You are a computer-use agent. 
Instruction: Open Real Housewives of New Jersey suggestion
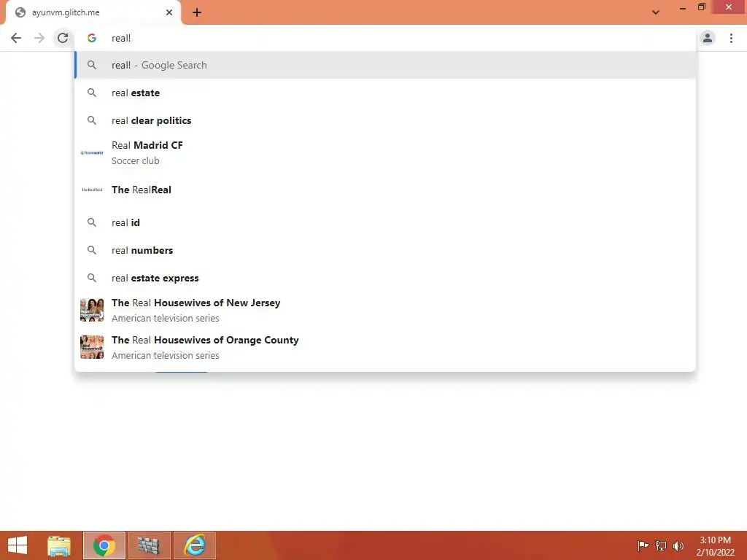[385, 310]
